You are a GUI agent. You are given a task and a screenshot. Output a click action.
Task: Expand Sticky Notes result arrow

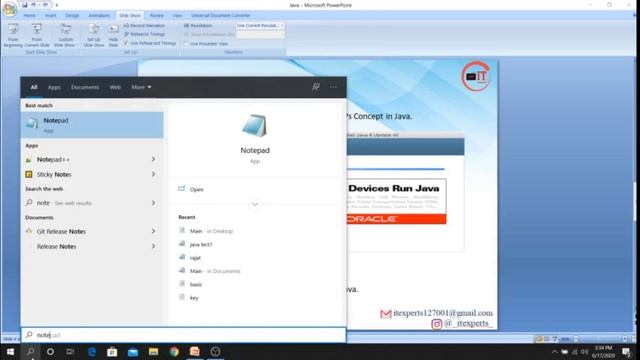click(153, 174)
